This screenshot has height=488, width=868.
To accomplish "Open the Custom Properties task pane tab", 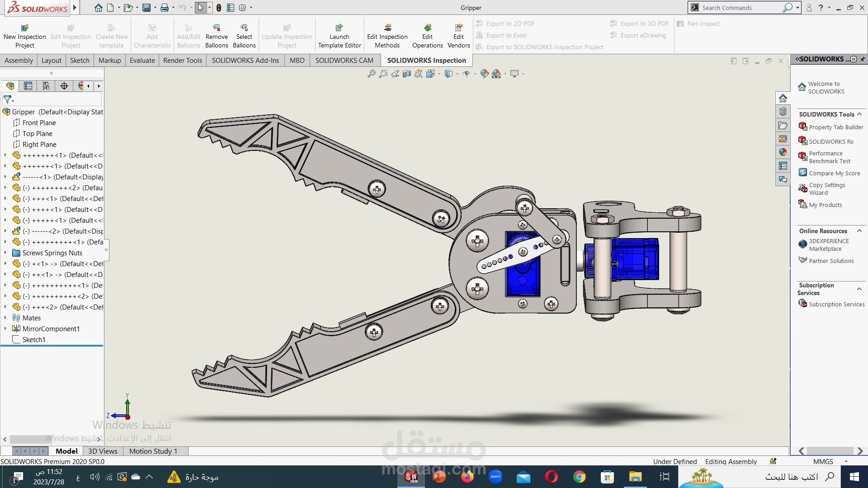I will 783,166.
